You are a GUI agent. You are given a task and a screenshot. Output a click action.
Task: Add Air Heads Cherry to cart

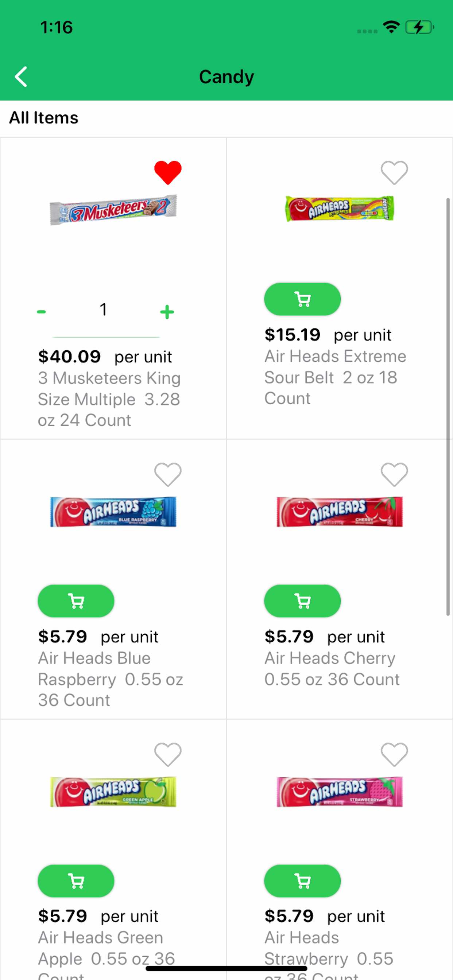click(x=302, y=601)
